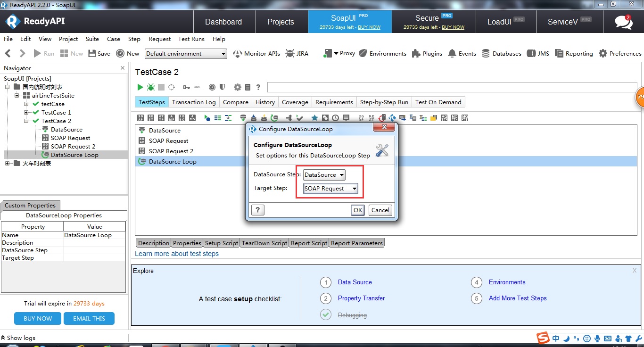Select DataSource step in TestSteps list

(x=165, y=131)
